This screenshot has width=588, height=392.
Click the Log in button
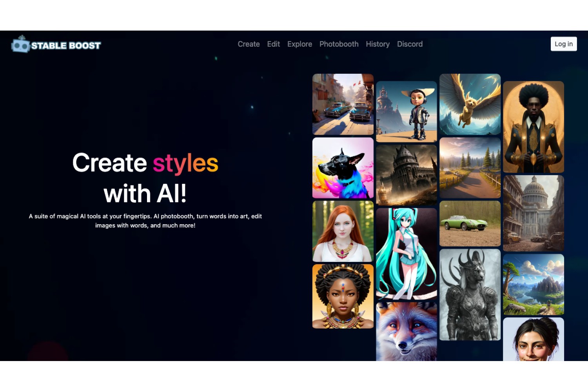pyautogui.click(x=564, y=44)
